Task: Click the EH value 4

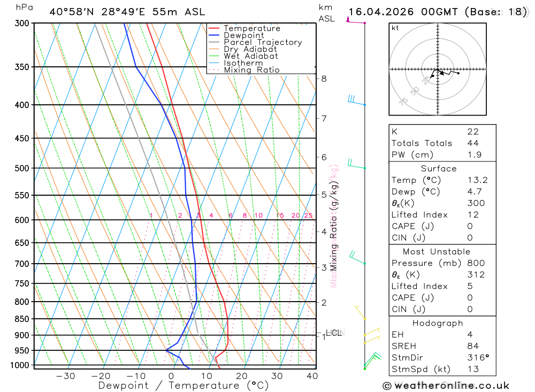Action: coord(470,335)
